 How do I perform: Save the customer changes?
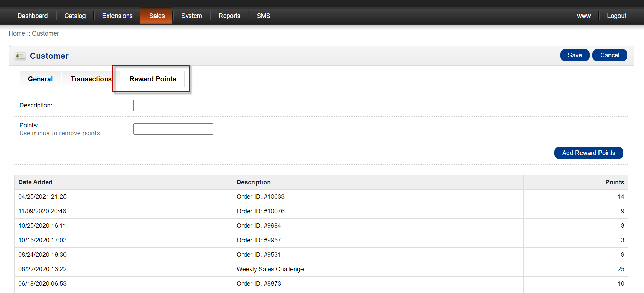coord(575,55)
